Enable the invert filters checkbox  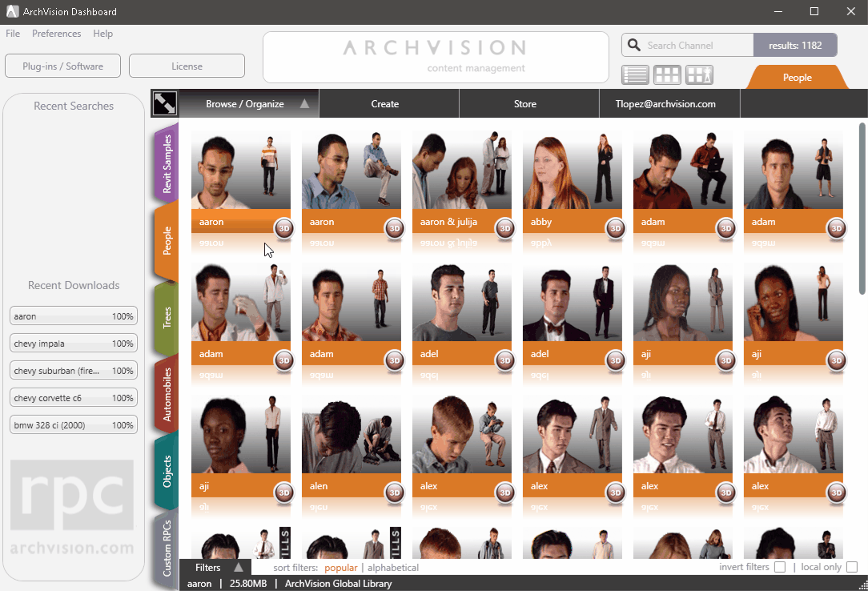click(x=780, y=566)
